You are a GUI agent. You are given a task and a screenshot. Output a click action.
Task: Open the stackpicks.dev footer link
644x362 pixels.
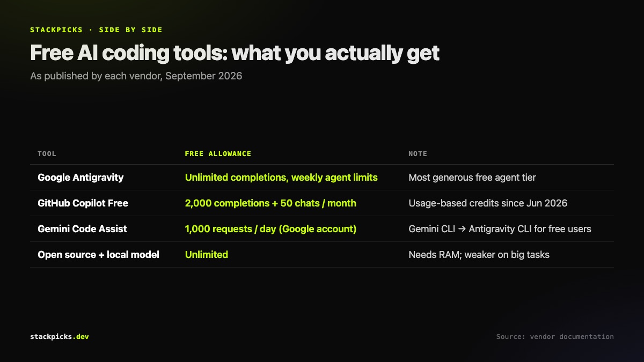click(x=60, y=337)
